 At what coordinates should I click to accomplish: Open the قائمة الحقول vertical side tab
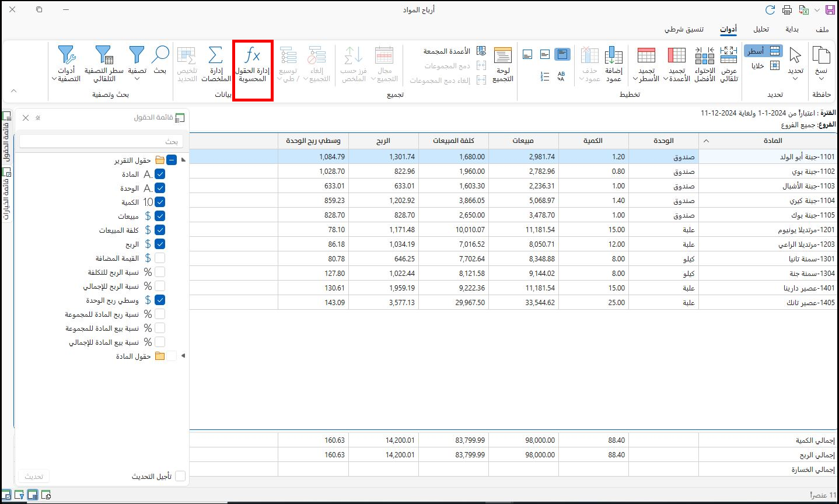6,137
